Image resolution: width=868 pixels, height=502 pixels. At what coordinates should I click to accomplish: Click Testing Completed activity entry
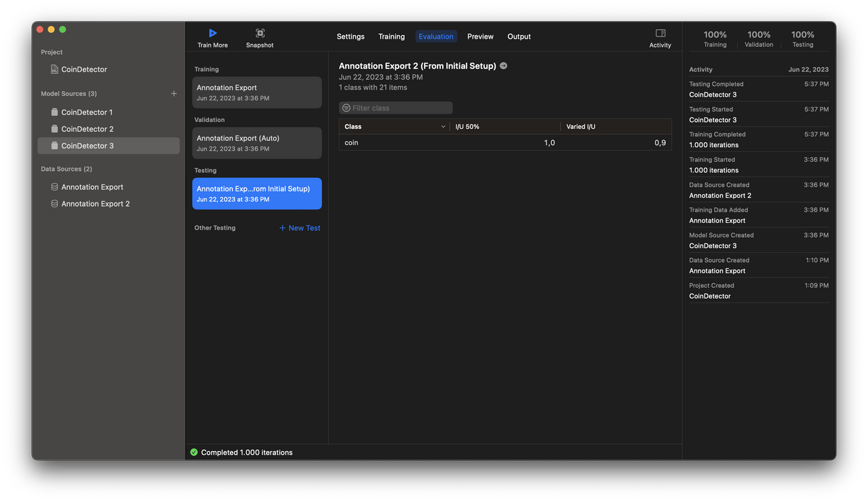(759, 89)
